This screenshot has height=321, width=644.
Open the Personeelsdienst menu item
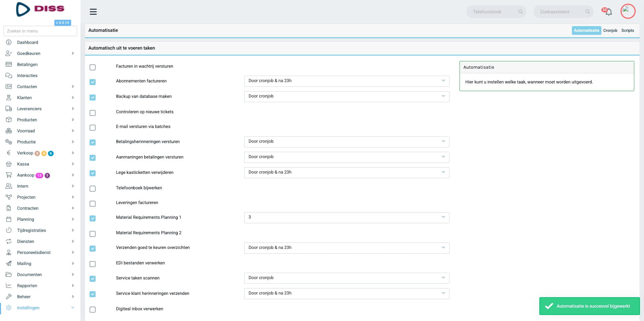click(40, 252)
